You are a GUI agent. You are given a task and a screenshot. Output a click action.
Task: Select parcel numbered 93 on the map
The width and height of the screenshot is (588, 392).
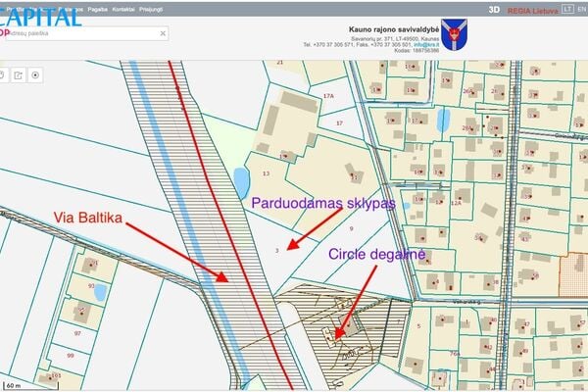91,286
